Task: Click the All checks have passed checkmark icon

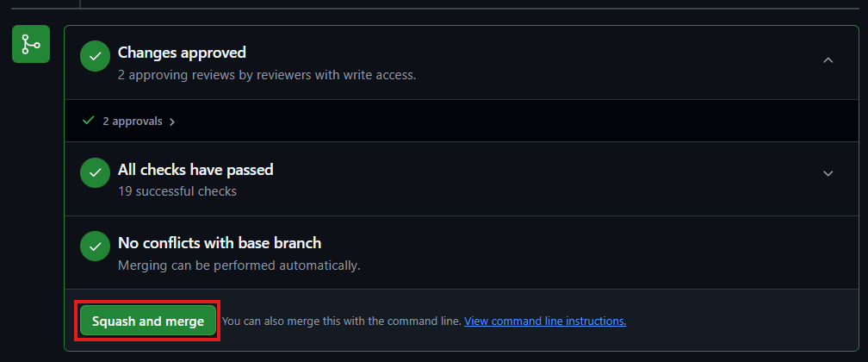Action: (x=95, y=172)
